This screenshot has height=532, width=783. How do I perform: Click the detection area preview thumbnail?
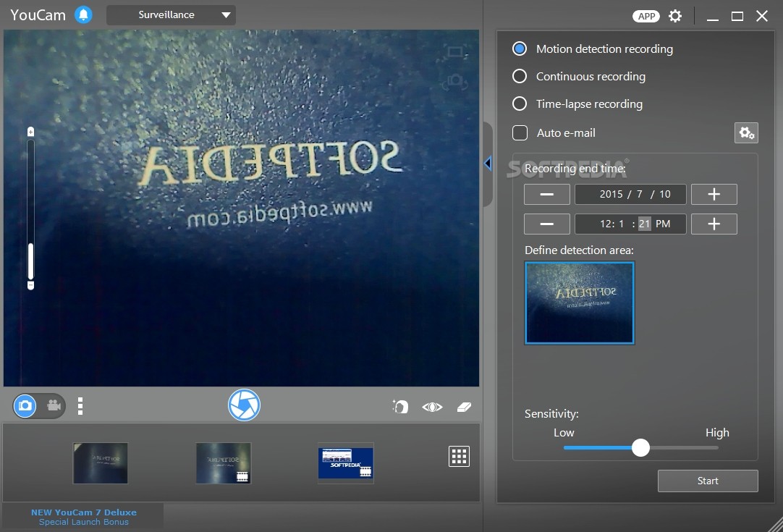(x=579, y=303)
